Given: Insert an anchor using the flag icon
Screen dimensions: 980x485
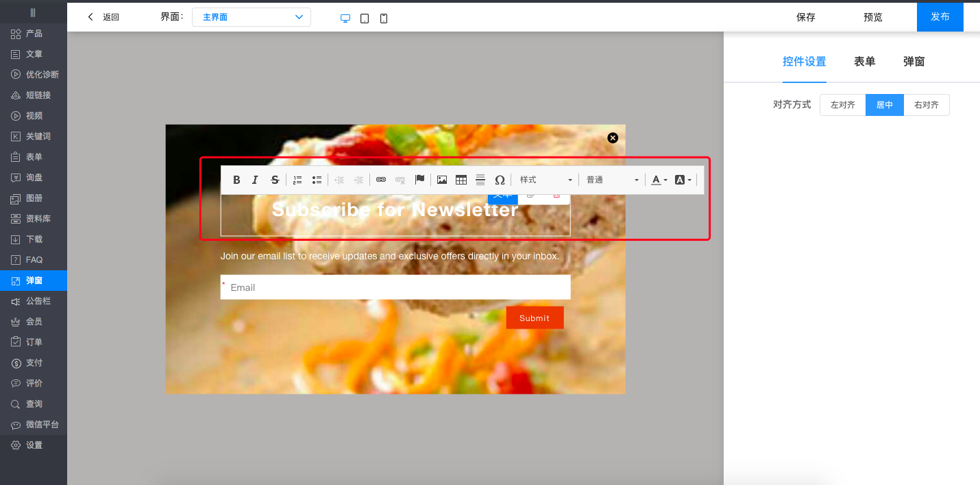Looking at the screenshot, I should 420,180.
